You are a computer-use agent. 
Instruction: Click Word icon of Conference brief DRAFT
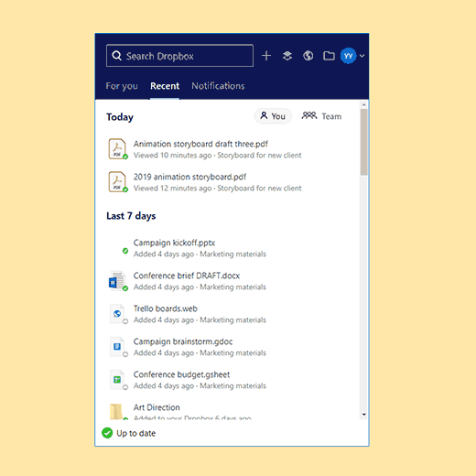point(117,281)
